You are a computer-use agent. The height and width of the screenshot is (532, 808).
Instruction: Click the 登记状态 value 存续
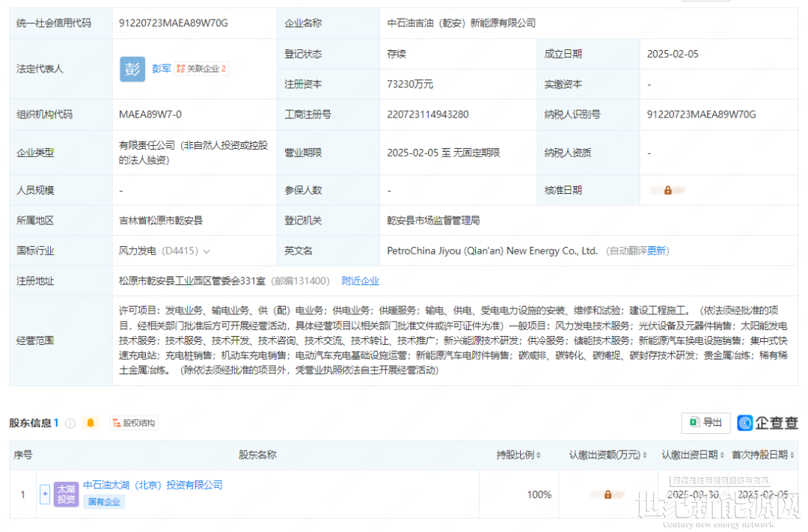click(397, 54)
